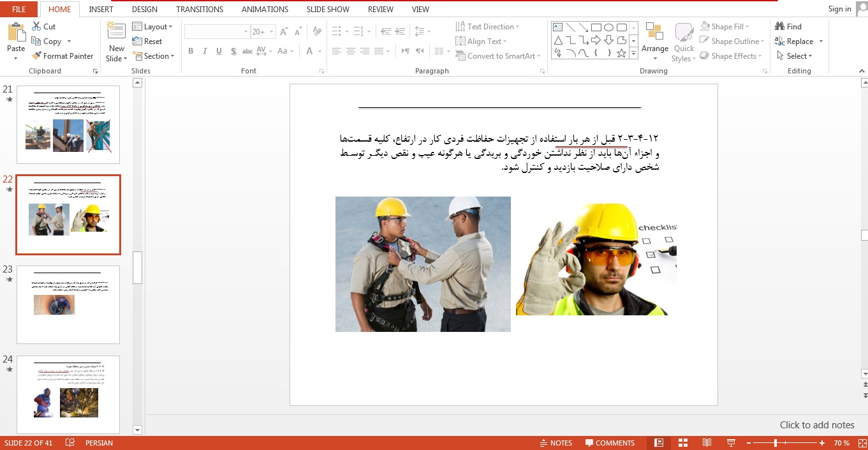Image resolution: width=868 pixels, height=450 pixels.
Task: Pick the five-point star shape
Action: (622, 53)
